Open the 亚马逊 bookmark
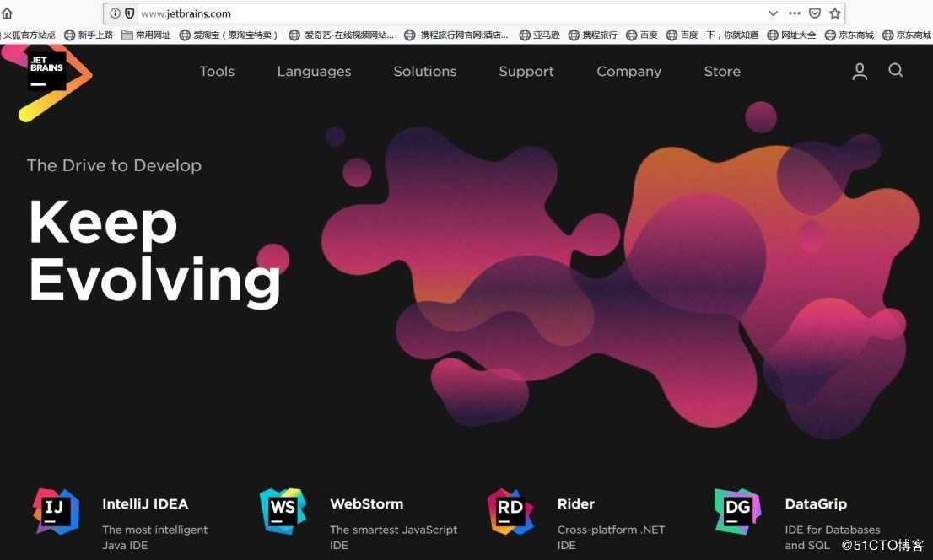The height and width of the screenshot is (560, 933). point(539,35)
